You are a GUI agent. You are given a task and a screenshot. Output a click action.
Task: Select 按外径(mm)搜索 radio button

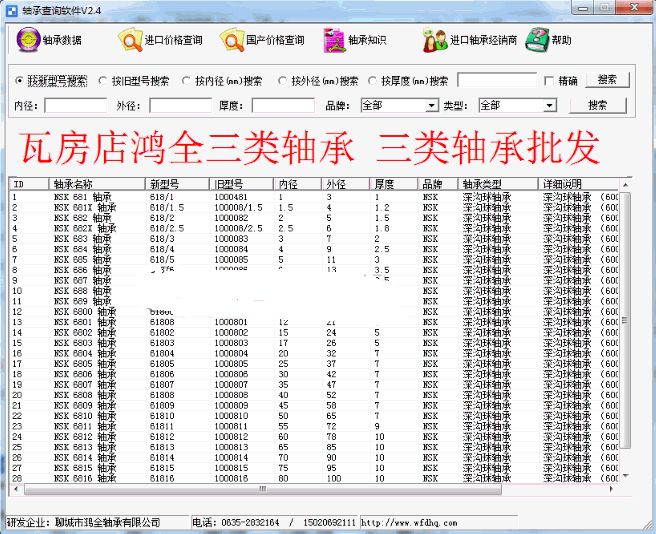tap(282, 80)
